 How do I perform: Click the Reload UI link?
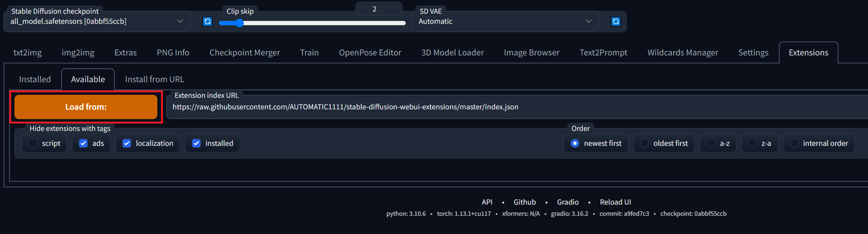615,202
